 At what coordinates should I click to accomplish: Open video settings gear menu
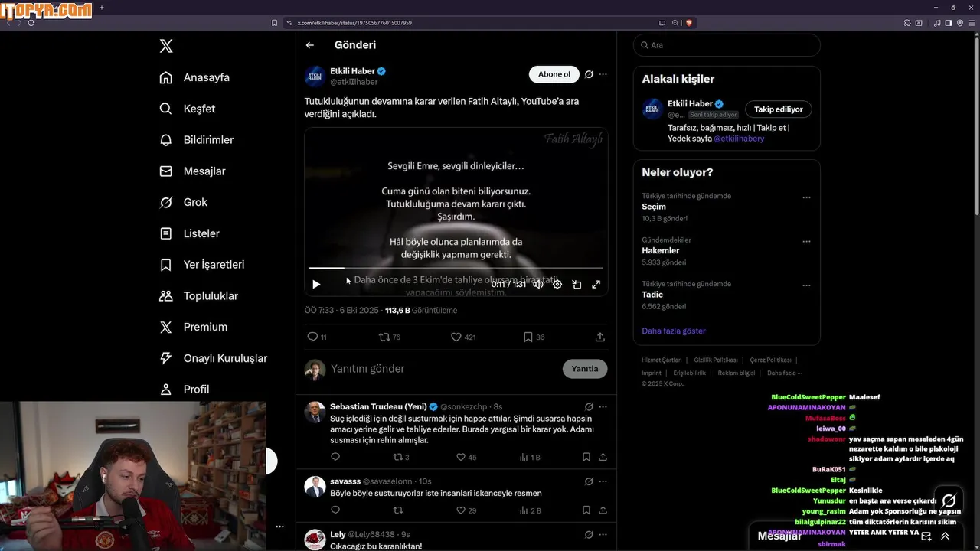(x=557, y=284)
